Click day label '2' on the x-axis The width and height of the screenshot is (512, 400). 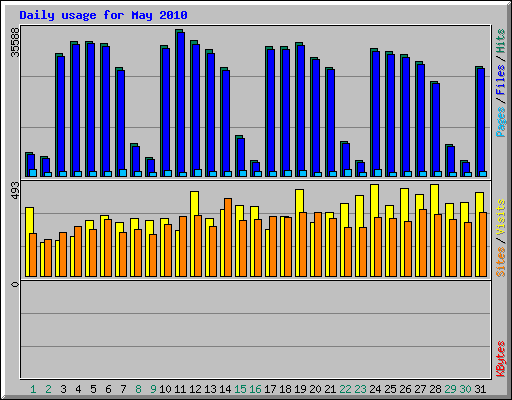tap(48, 389)
